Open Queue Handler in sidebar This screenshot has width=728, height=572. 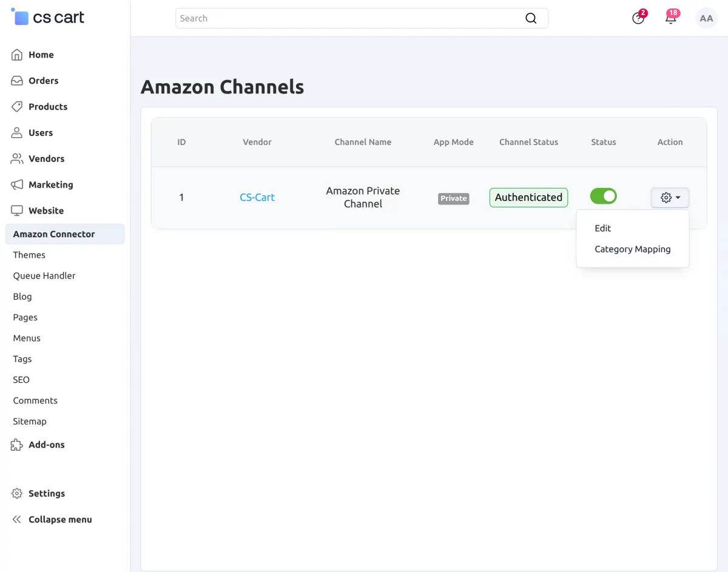tap(44, 276)
